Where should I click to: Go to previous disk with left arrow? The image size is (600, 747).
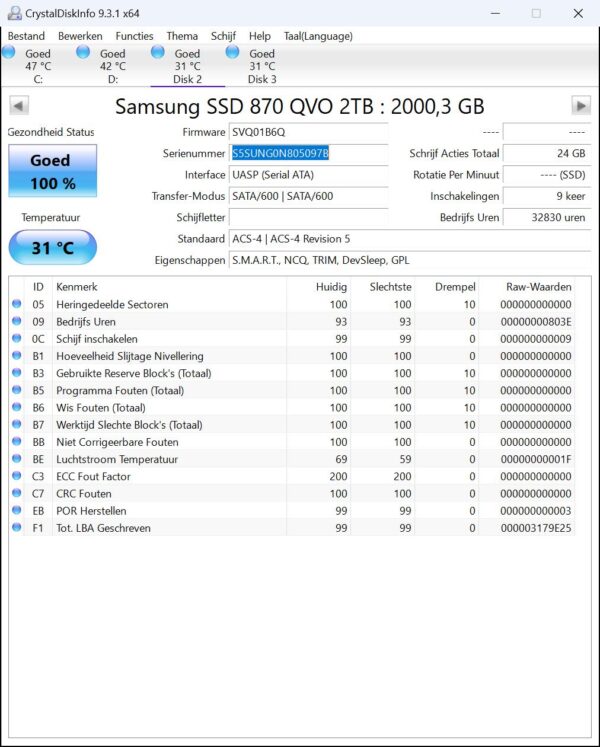(x=19, y=106)
